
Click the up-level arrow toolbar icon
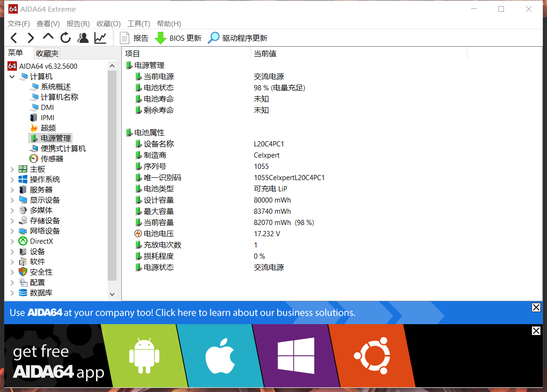click(48, 37)
